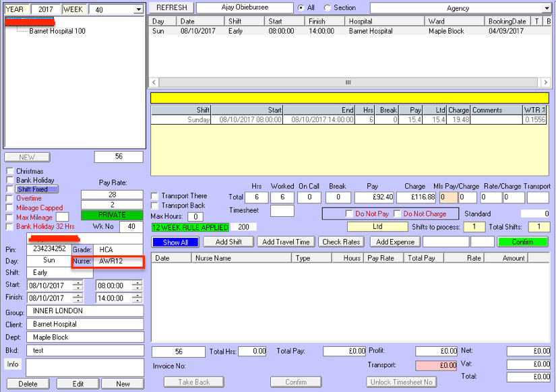Image resolution: width=556 pixels, height=392 pixels.
Task: Click the Add Travel Time button
Action: pyautogui.click(x=286, y=242)
